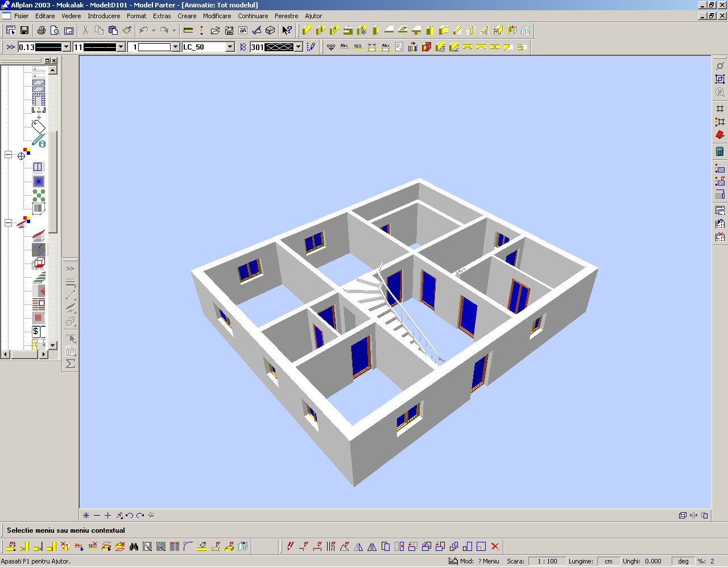Open the Undo history dropdown arrow
This screenshot has height=568, width=728.
(x=154, y=30)
